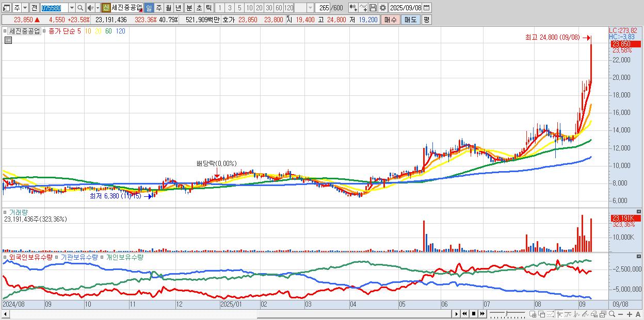Click the 매도 sell button
The image size is (644, 320).
[411, 20]
